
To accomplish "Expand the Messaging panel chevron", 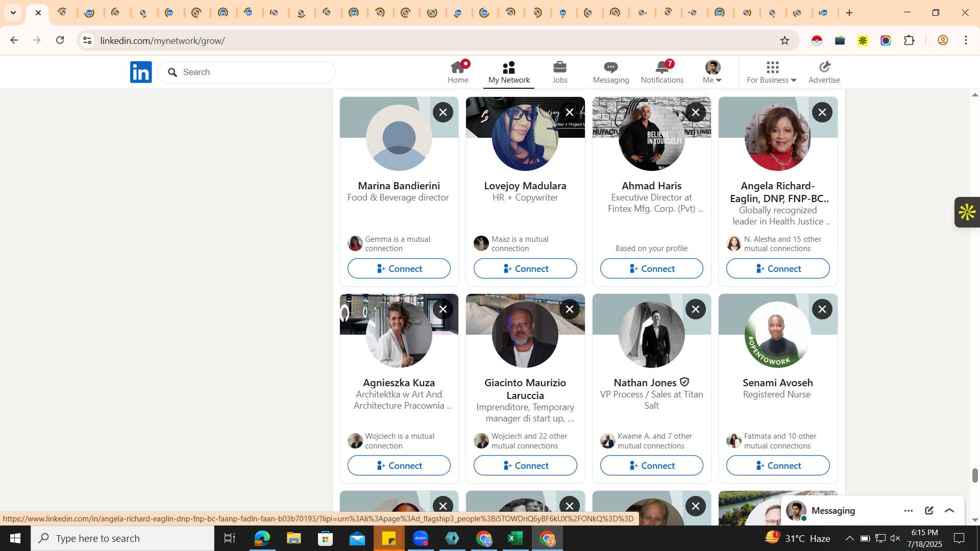I will (949, 511).
